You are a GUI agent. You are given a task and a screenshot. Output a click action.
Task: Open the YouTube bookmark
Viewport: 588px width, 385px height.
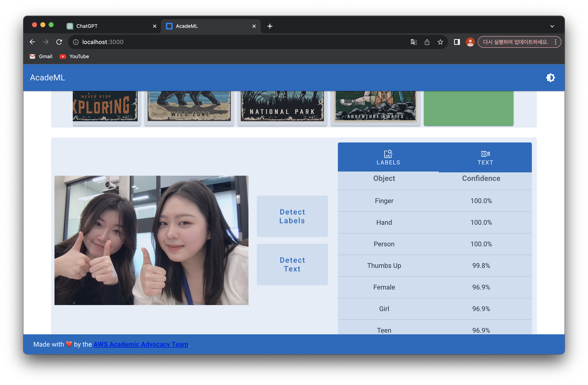point(74,56)
